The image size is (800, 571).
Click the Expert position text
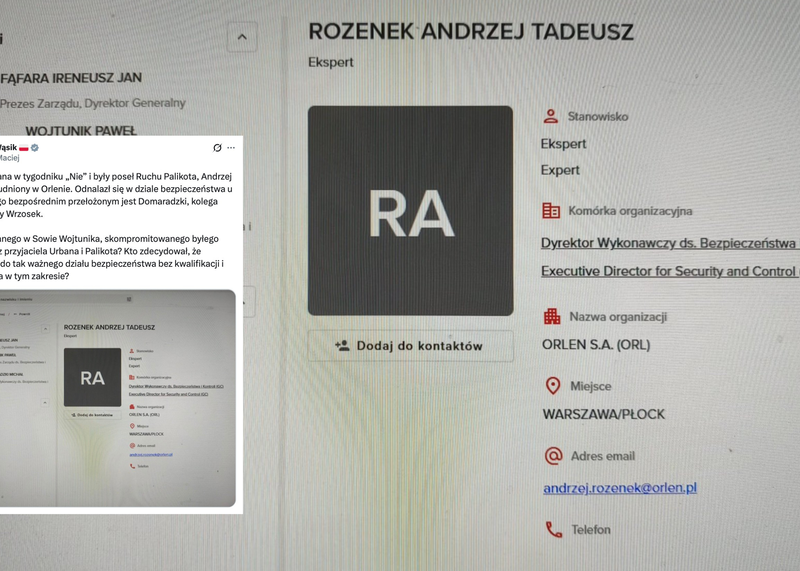[x=560, y=170]
